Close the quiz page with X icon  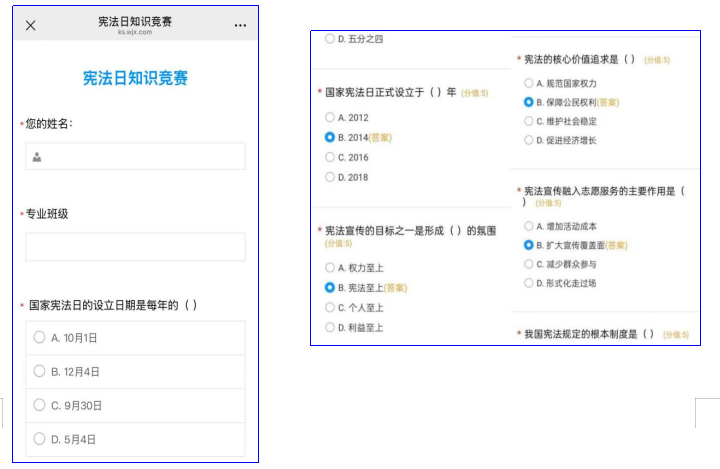coord(30,26)
